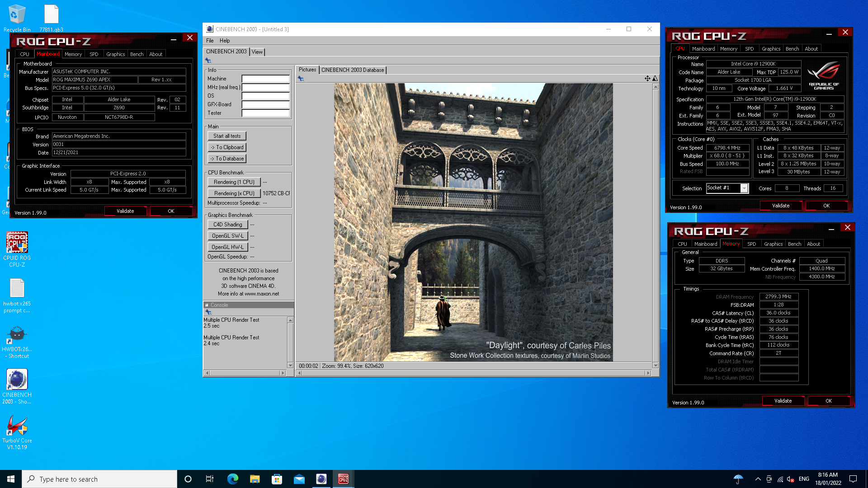
Task: Open SPD tab in the Memory CPU-Z window
Action: coord(751,244)
